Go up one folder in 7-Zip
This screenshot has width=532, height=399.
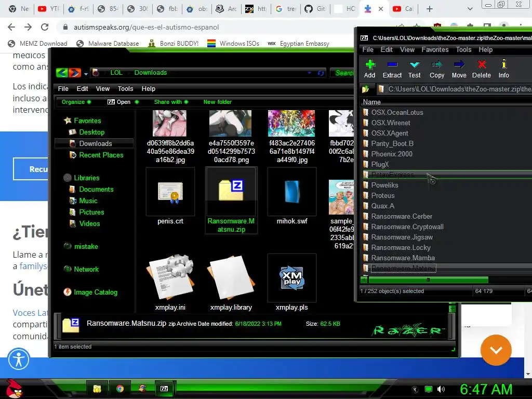(x=365, y=89)
